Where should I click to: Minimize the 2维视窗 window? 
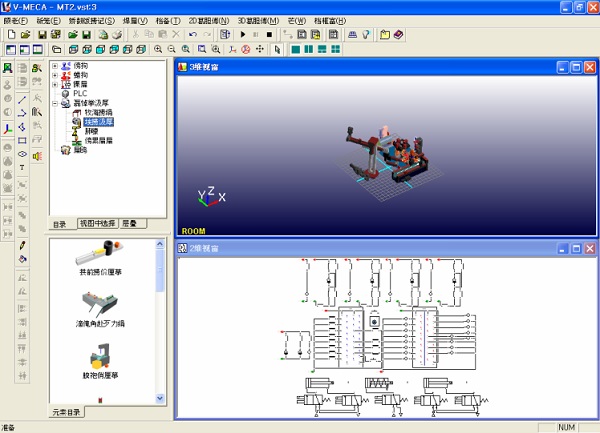(x=562, y=249)
